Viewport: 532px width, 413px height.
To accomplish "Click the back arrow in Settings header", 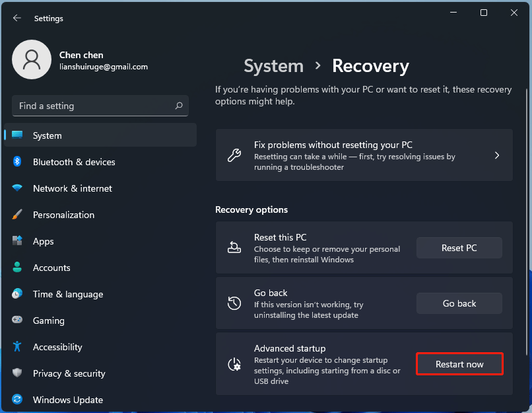I will pos(17,18).
